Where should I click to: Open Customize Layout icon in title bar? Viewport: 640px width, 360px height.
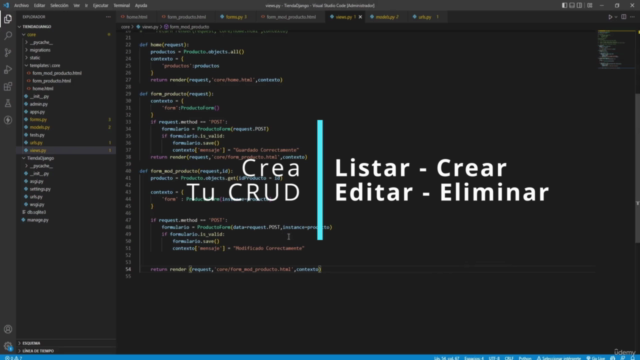[x=589, y=5]
